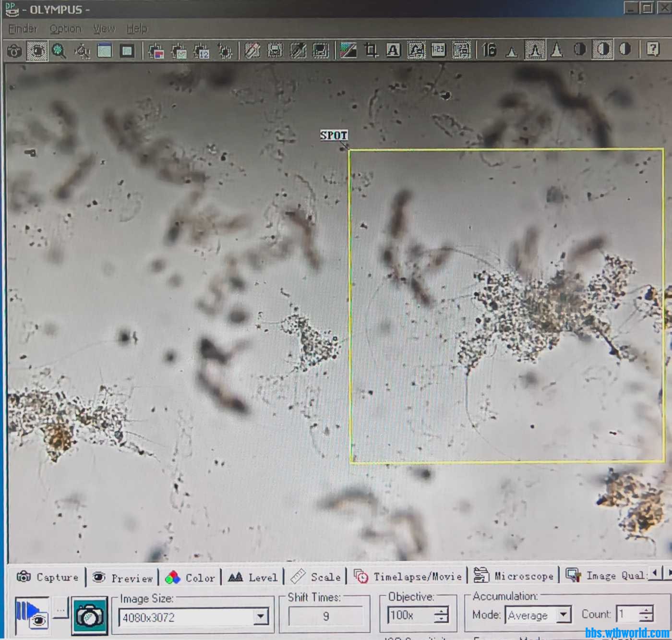
Task: Toggle the live preview eye button
Action: 32,616
